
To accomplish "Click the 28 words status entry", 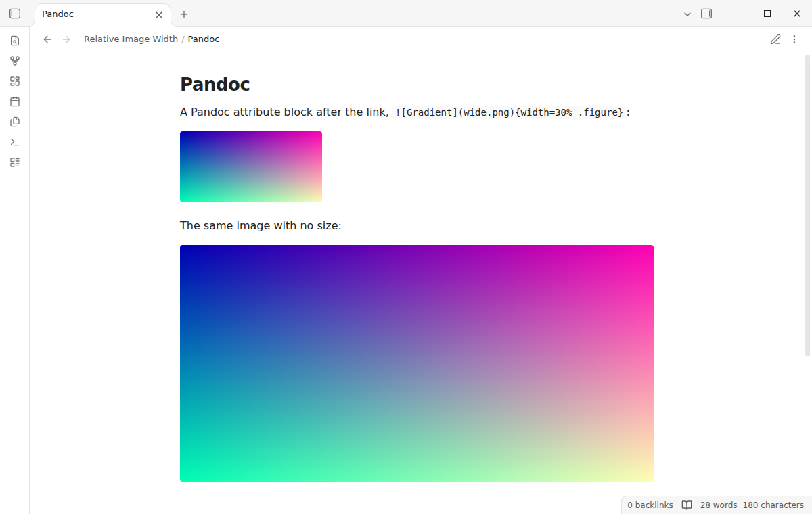I will [x=719, y=505].
